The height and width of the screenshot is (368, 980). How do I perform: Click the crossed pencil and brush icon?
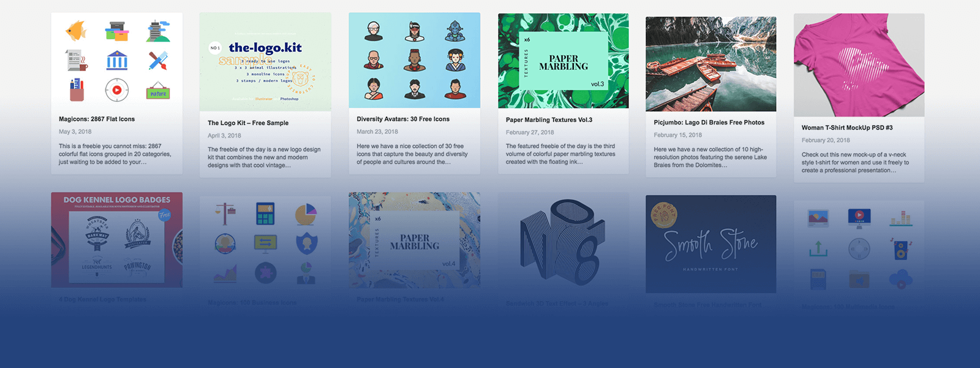158,61
